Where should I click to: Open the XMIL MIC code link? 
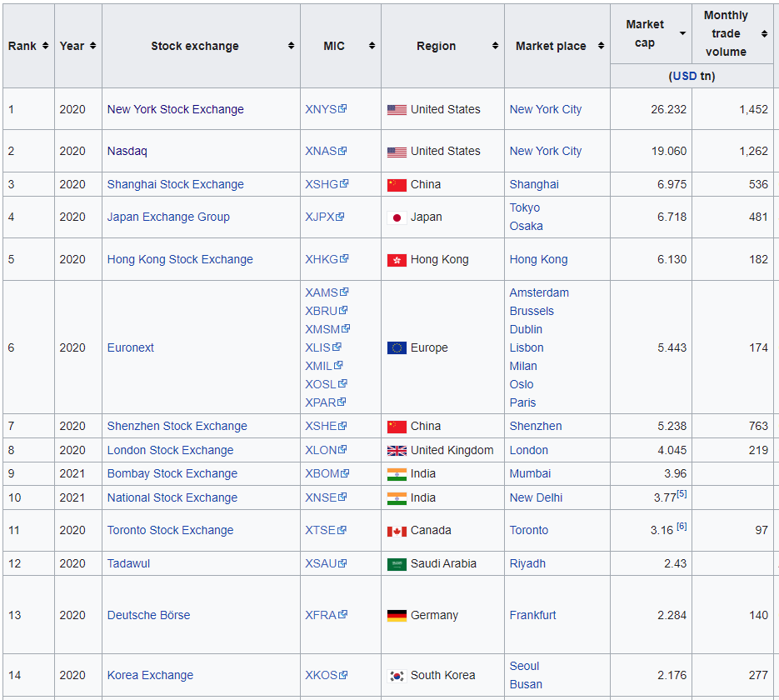click(318, 366)
